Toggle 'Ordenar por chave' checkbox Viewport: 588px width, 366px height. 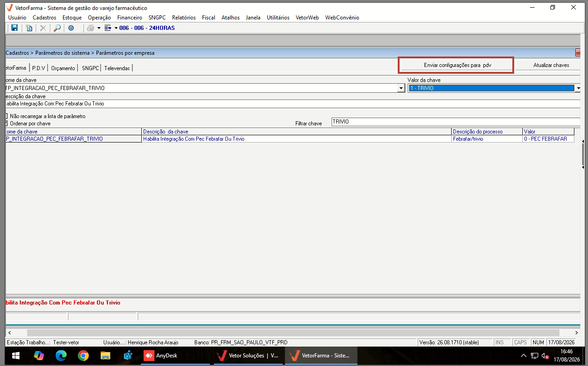(x=6, y=123)
